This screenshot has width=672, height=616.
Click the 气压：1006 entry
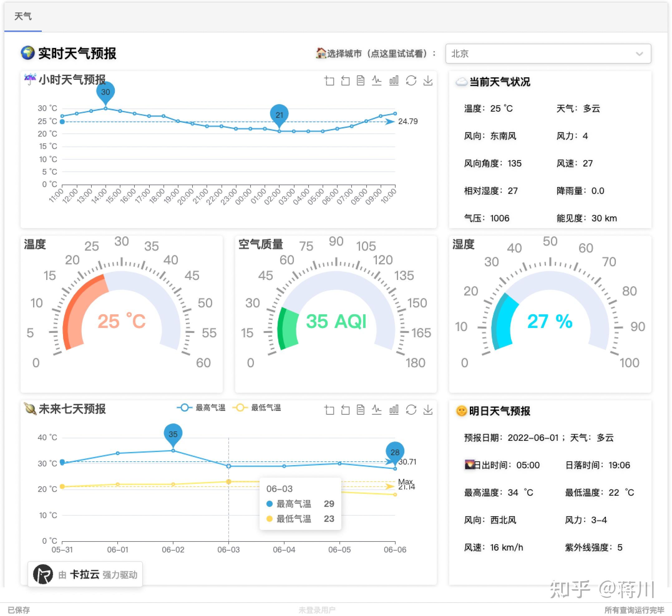487,218
